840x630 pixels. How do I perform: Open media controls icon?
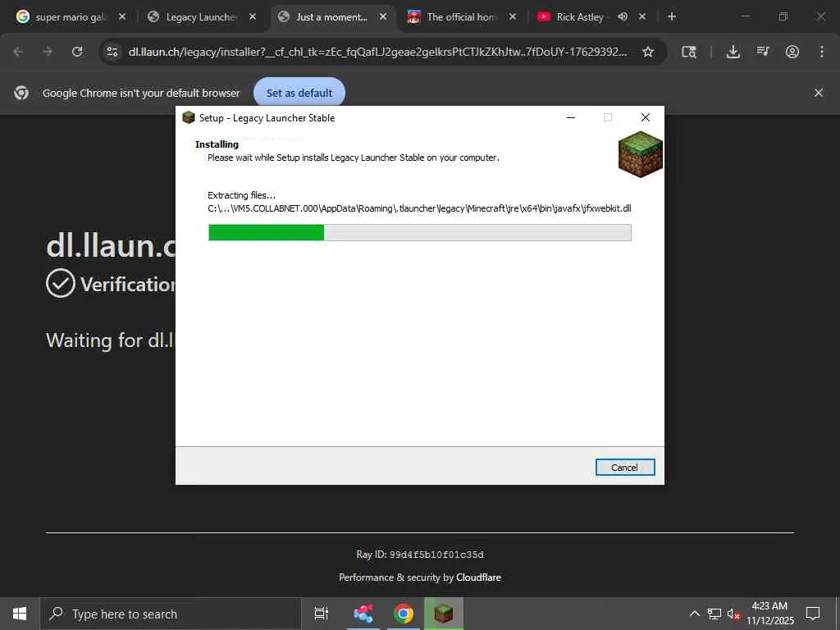point(763,52)
